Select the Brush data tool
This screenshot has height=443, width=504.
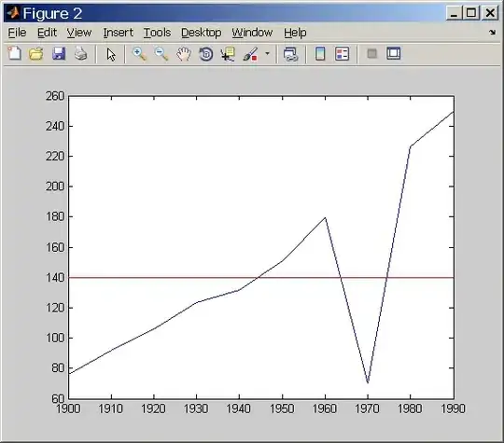tap(250, 54)
